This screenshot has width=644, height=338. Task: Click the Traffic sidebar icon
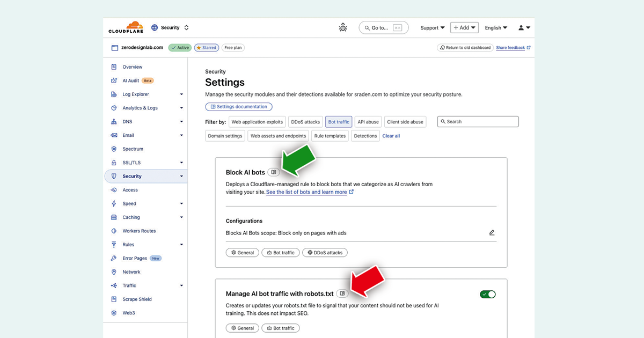[114, 285]
